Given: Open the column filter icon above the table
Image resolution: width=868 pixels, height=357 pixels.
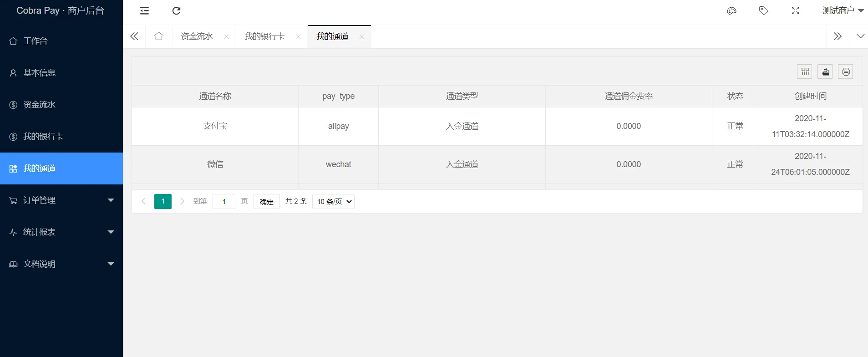Looking at the screenshot, I should (805, 71).
